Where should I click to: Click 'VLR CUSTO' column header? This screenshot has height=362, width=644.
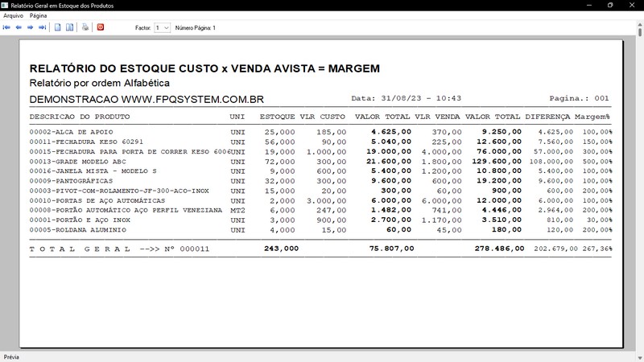(x=323, y=117)
